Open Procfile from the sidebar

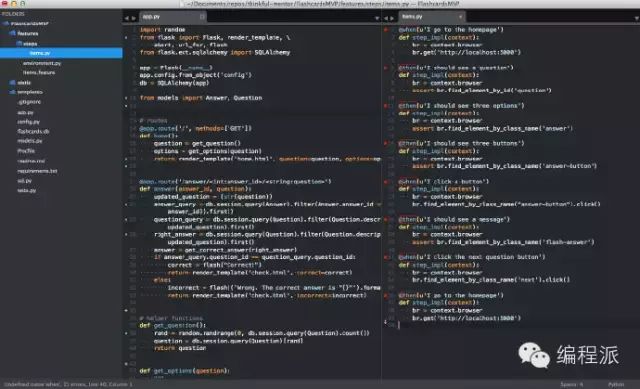[x=26, y=151]
